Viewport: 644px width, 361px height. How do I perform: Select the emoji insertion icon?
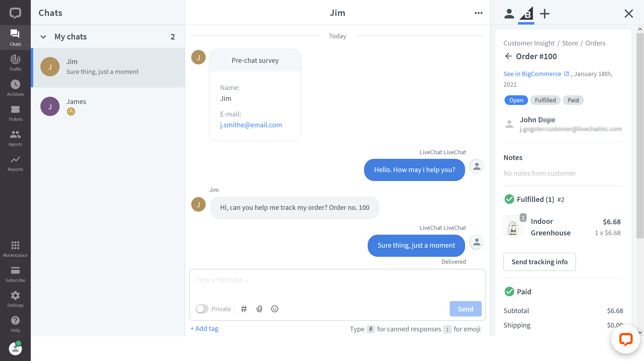click(275, 308)
